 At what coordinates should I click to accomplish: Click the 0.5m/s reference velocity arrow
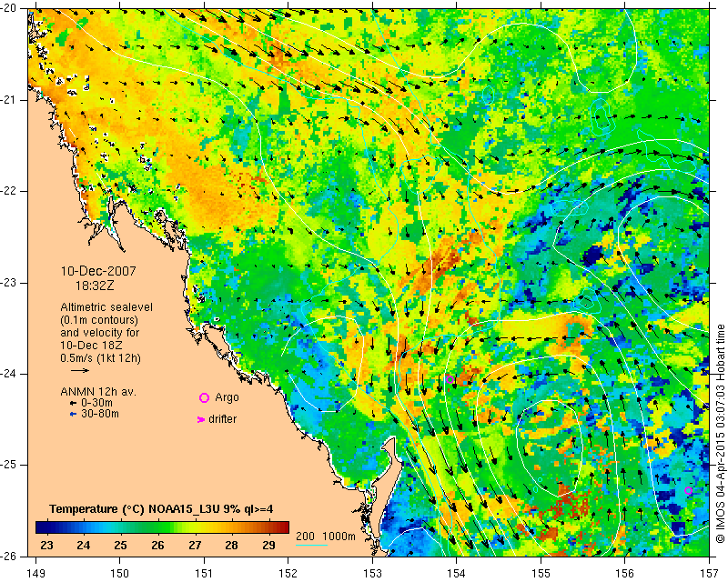pyautogui.click(x=80, y=370)
